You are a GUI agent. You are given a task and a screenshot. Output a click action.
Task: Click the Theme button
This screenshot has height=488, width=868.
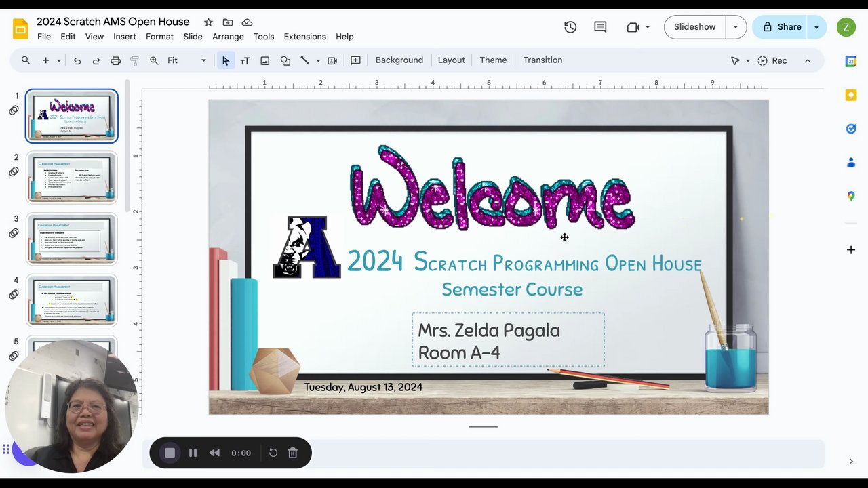(493, 60)
